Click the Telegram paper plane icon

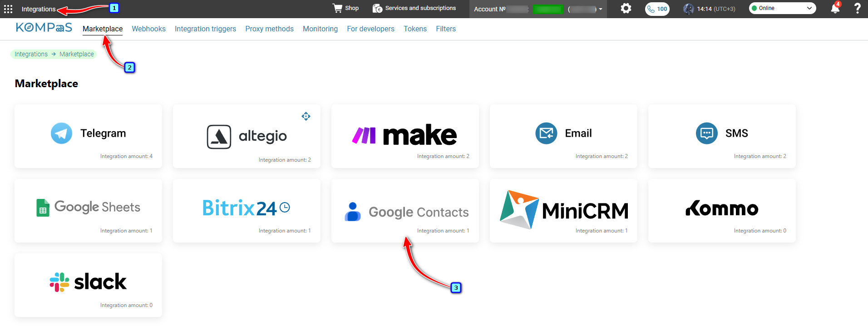61,134
